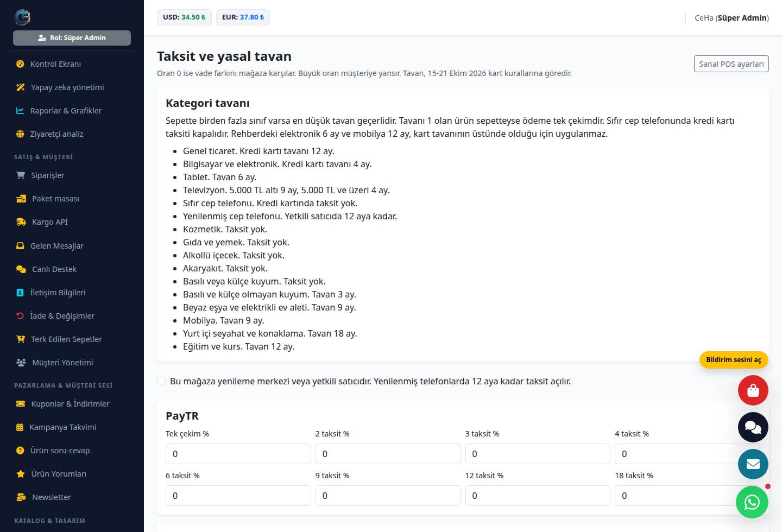The height and width of the screenshot is (532, 782).
Task: Open the CeHa Süper Admin user menu
Action: pyautogui.click(x=731, y=18)
